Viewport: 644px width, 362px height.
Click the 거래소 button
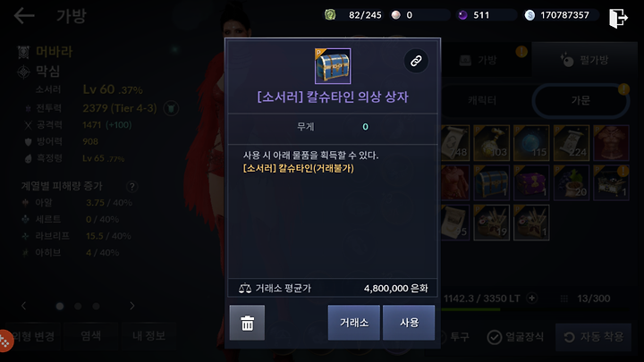coord(354,323)
